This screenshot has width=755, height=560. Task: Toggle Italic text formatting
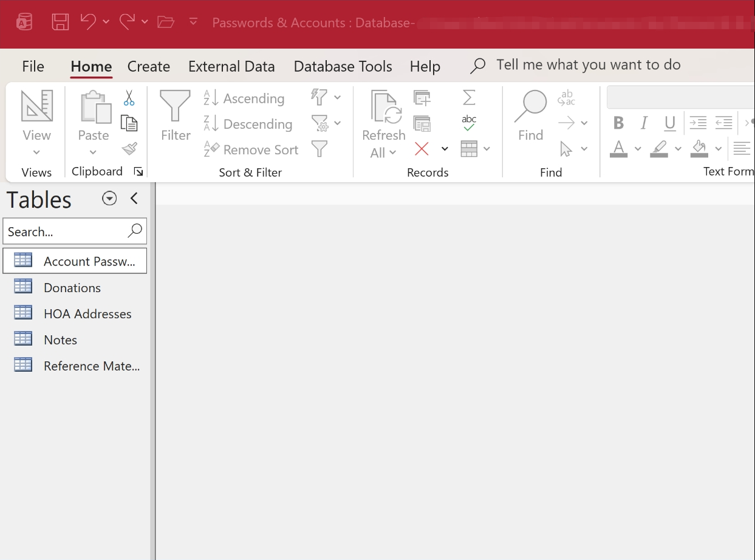(x=644, y=123)
